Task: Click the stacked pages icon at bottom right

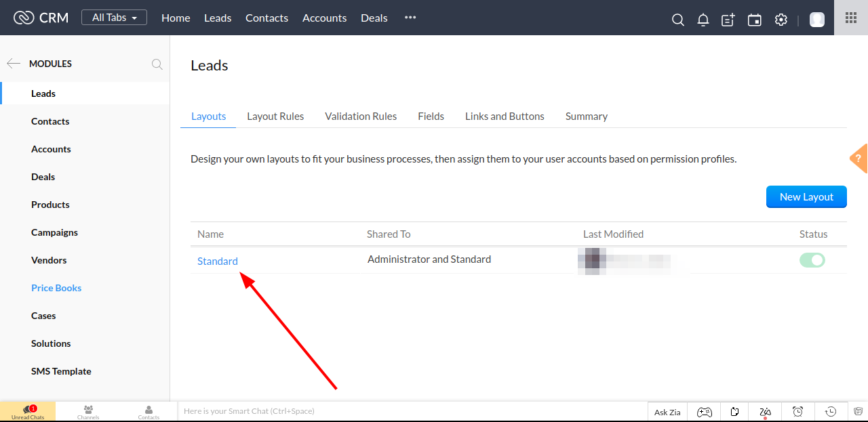Action: pyautogui.click(x=858, y=412)
